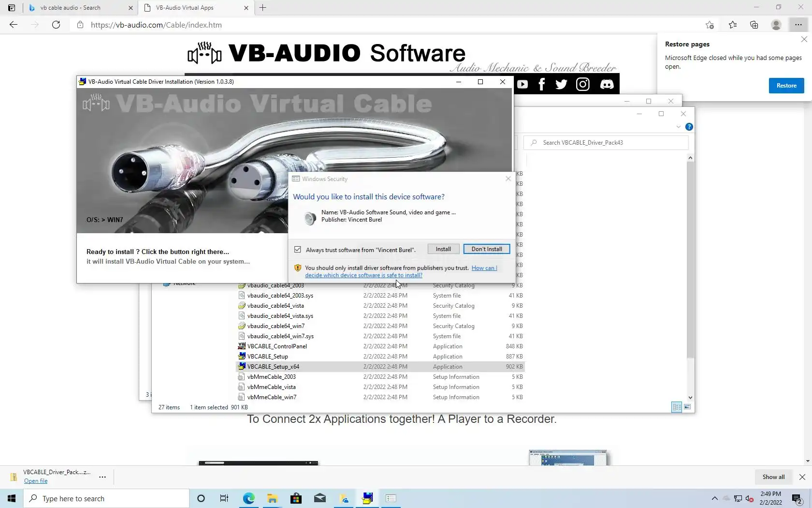Screen dimensions: 812x508
Task: Select the VBCABLE_Setup_x64 file
Action: 380,367
